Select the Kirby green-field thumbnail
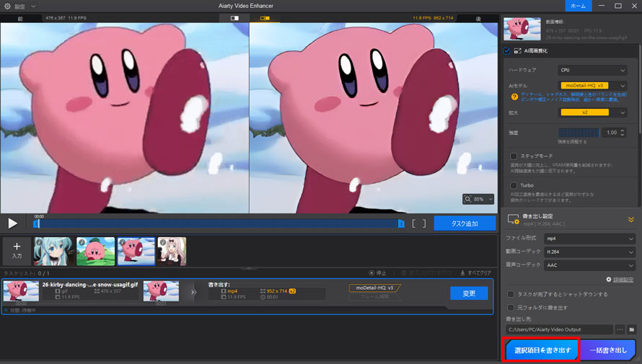 point(95,251)
